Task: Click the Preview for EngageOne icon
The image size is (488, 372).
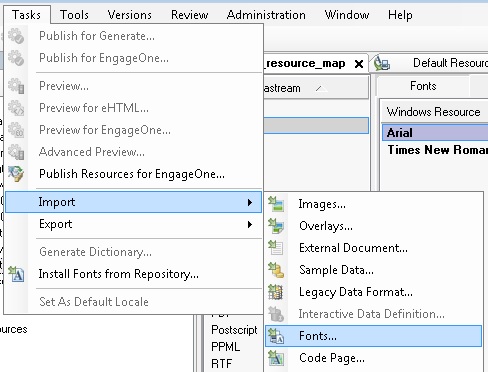Action: pyautogui.click(x=16, y=130)
